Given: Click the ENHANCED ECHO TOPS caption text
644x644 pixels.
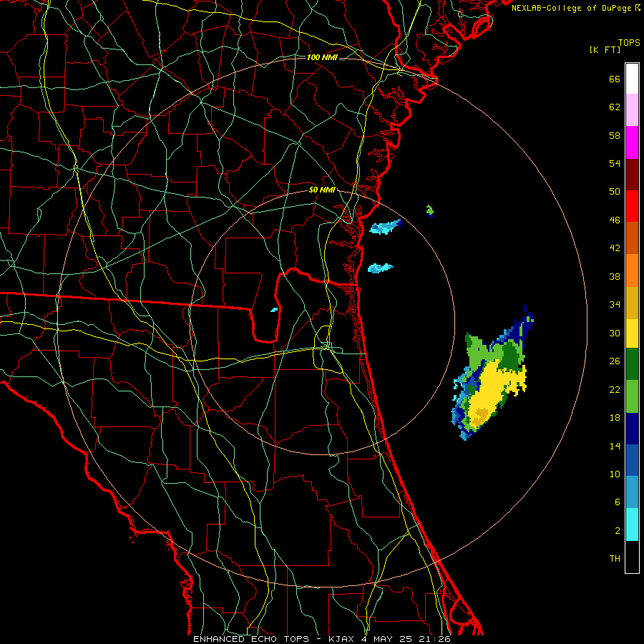Looking at the screenshot, I should coord(251,639).
